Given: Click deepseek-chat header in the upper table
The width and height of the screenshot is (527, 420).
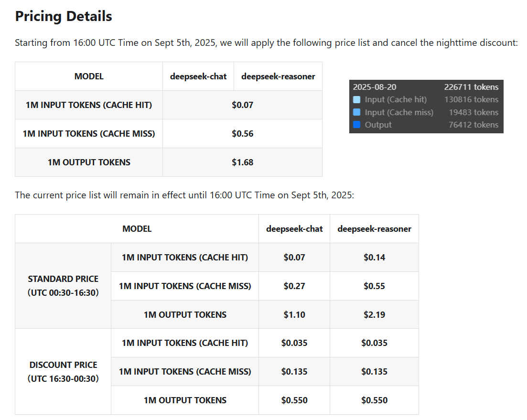Looking at the screenshot, I should point(198,76).
